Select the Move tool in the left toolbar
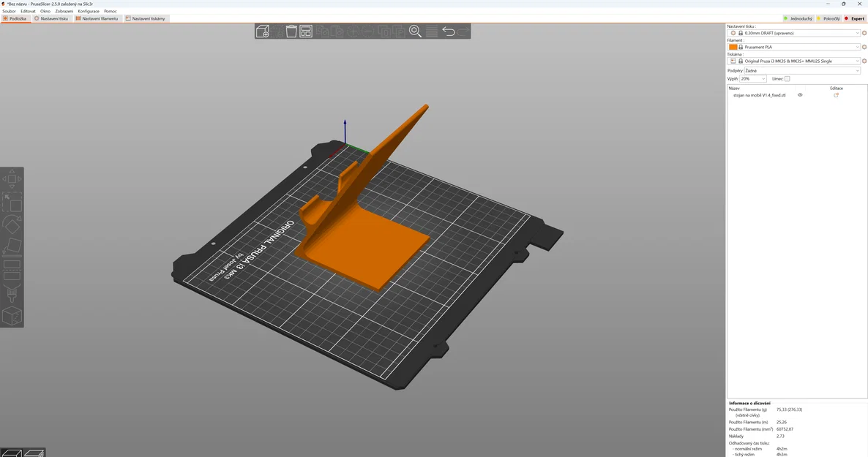 pyautogui.click(x=12, y=179)
